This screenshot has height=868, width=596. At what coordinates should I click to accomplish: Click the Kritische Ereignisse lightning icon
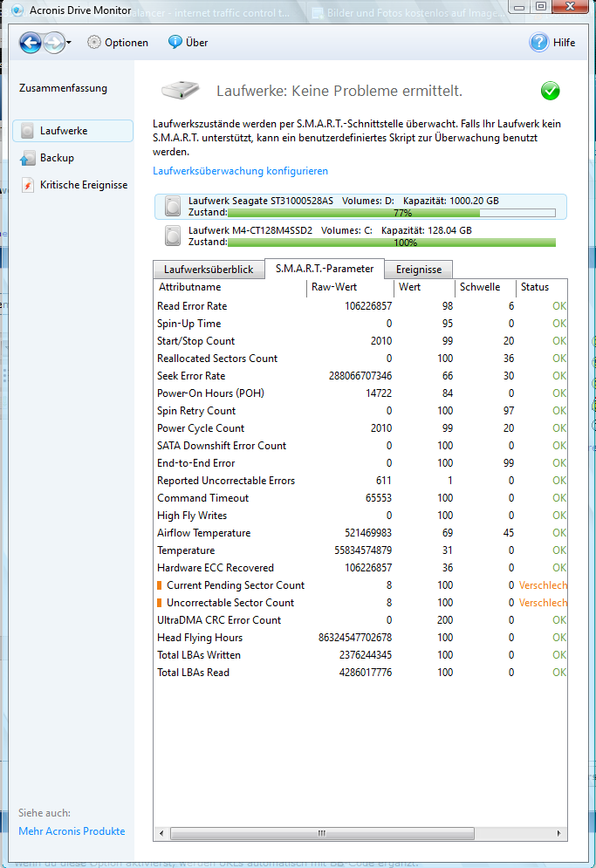click(x=27, y=185)
